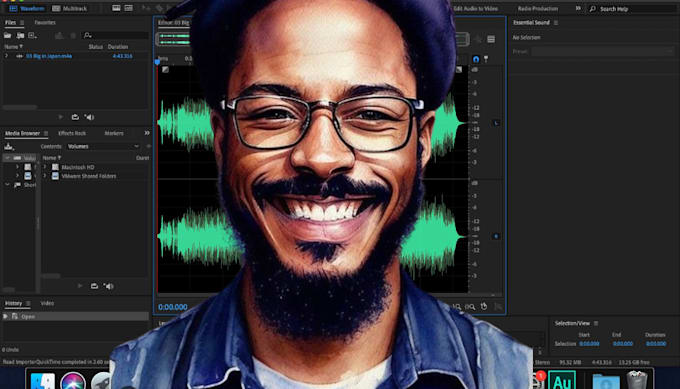Switch to the Favorites tab
Image resolution: width=680 pixels, height=389 pixels.
(x=45, y=23)
